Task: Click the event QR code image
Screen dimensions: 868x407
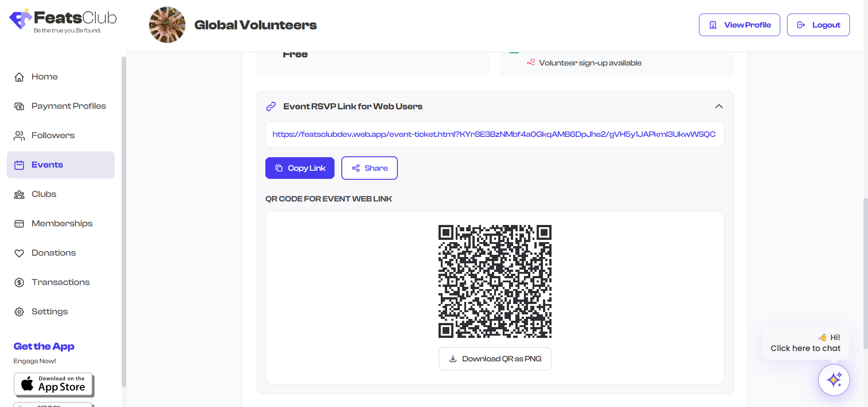Action: click(495, 281)
